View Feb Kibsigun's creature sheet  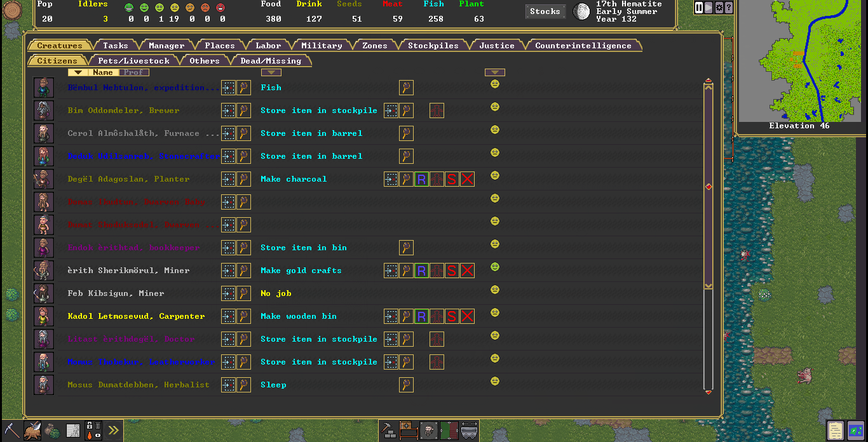coord(243,293)
